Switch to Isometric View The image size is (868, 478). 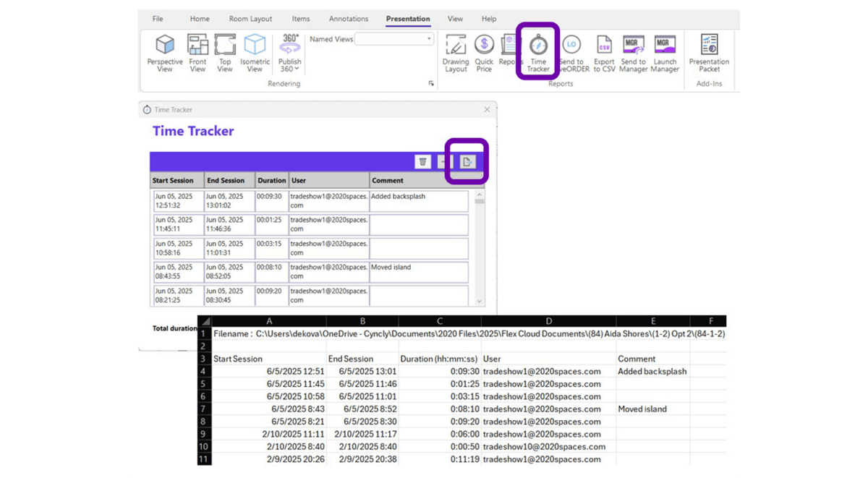255,52
